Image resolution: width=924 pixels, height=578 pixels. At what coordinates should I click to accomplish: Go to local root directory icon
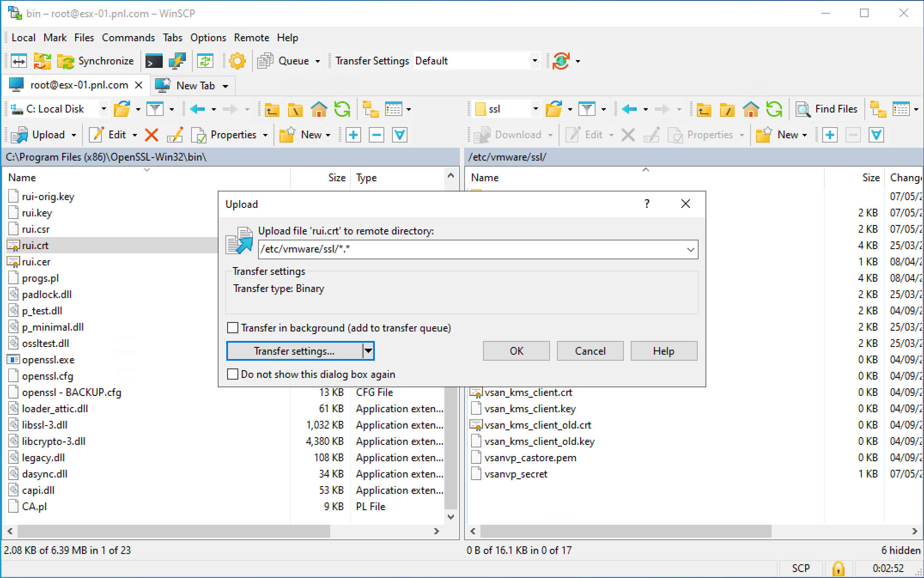coord(295,109)
